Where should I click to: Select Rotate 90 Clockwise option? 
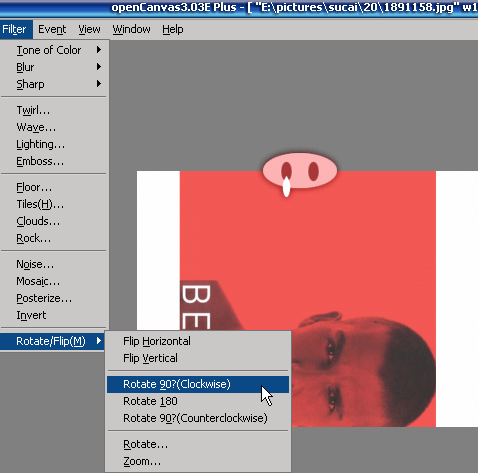198,384
